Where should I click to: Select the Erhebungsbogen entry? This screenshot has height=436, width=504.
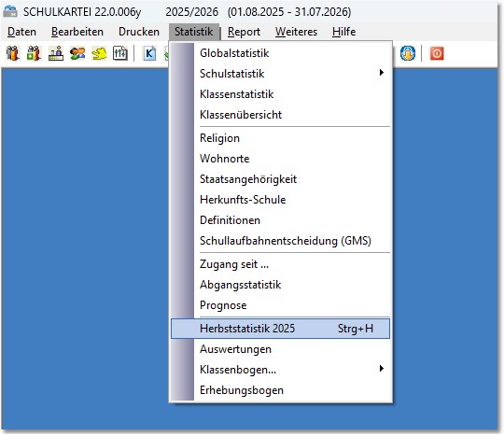point(280,390)
